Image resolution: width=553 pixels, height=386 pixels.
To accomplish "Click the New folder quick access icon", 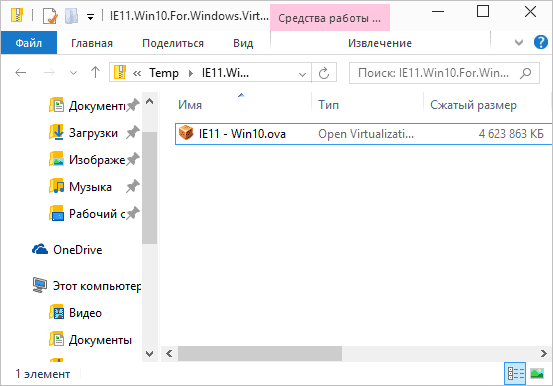I will (x=72, y=16).
